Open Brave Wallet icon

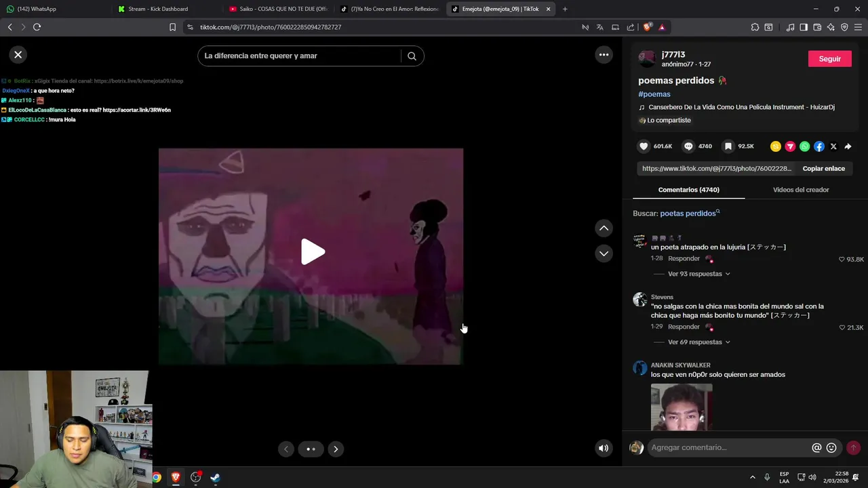(817, 27)
